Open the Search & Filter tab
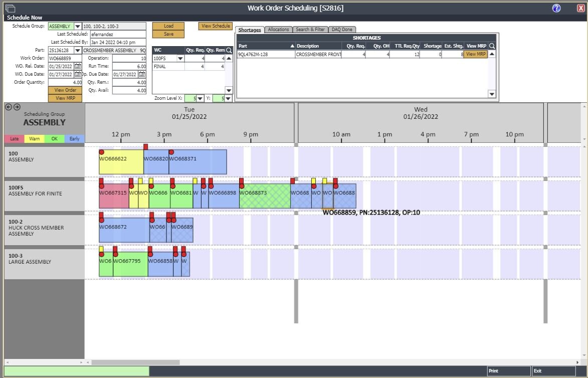588x378 pixels. (x=310, y=30)
